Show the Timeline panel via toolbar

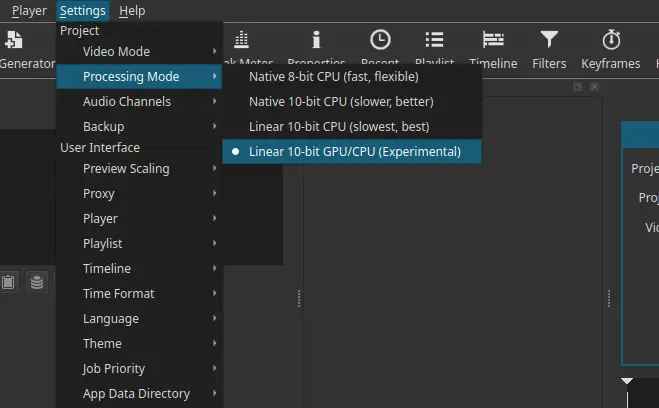pyautogui.click(x=493, y=48)
